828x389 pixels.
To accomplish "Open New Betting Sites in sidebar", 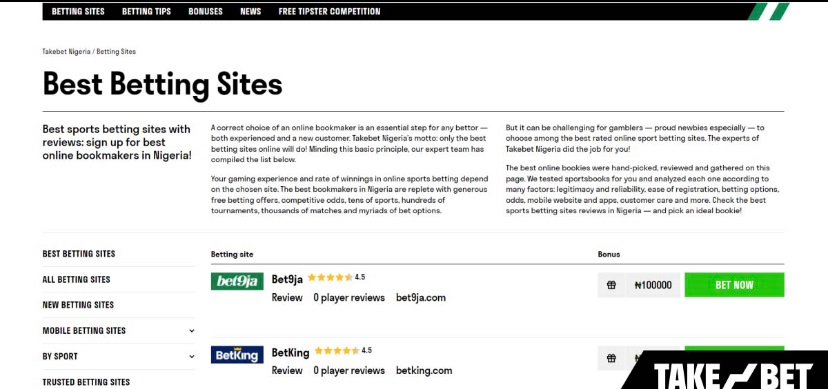I will point(78,305).
